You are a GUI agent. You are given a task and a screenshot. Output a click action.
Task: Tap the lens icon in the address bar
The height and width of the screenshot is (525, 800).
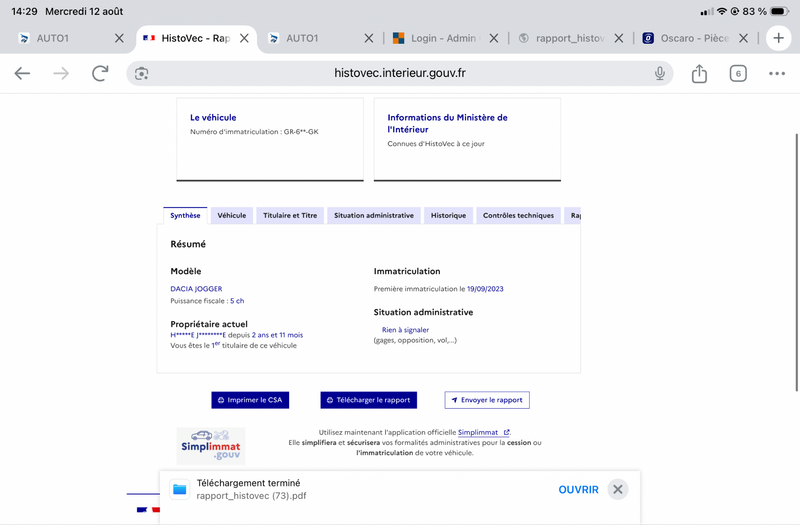click(141, 73)
